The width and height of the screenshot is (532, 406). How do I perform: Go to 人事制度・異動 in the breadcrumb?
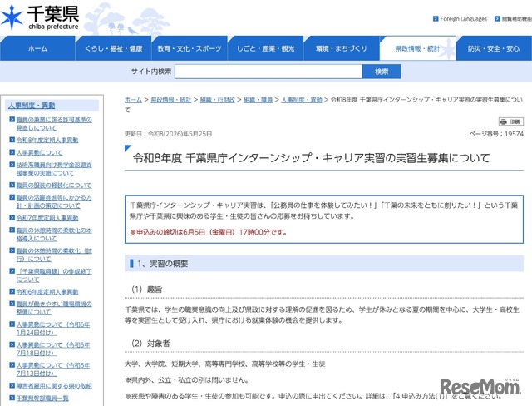click(x=302, y=100)
